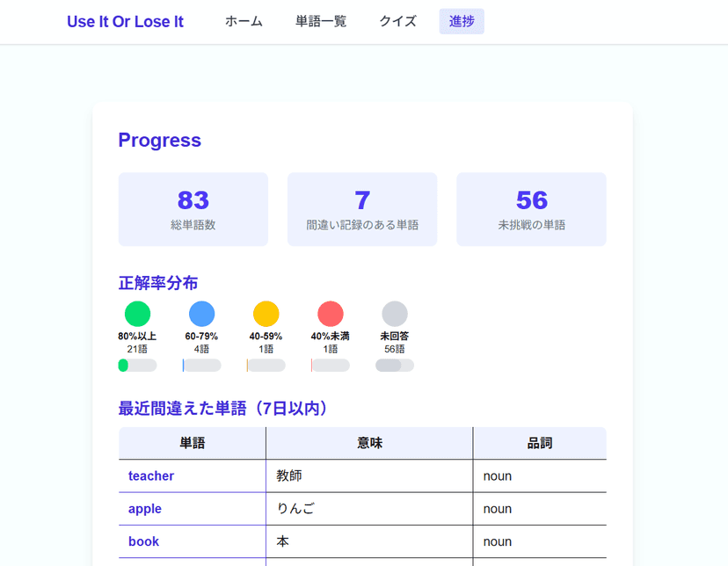This screenshot has width=728, height=566.
Task: Click the 60-79% progress bar
Action: pyautogui.click(x=201, y=366)
